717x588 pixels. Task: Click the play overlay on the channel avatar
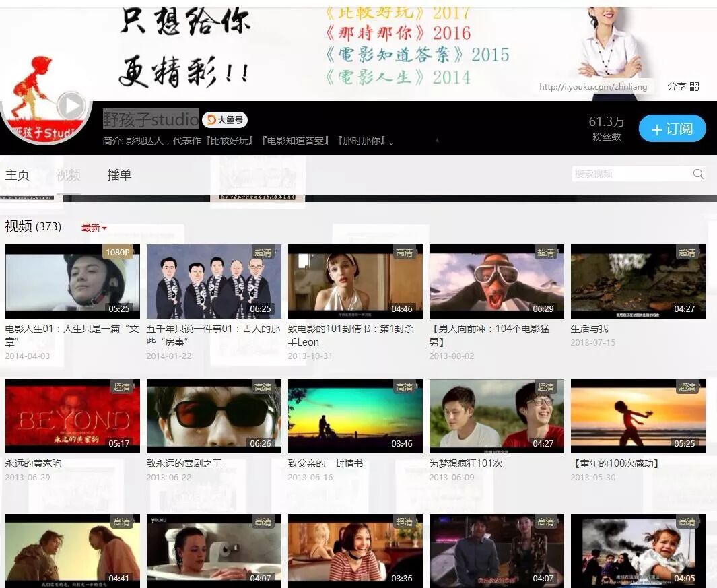click(x=70, y=105)
